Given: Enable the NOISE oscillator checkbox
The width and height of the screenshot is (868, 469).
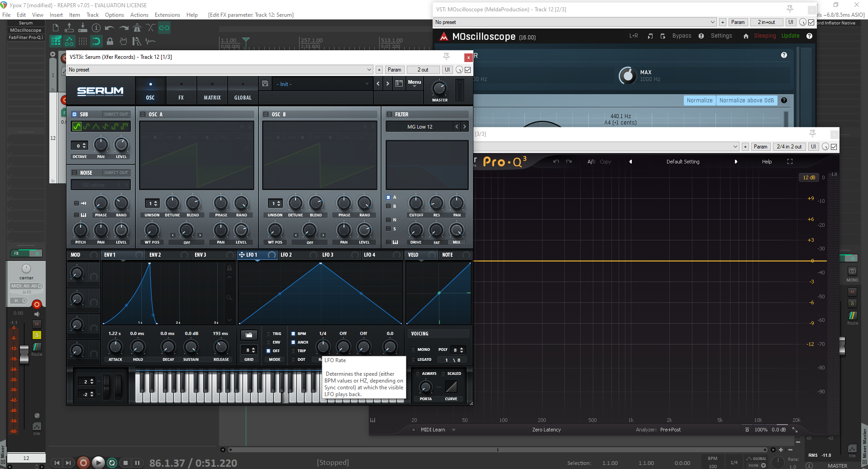Looking at the screenshot, I should (x=75, y=172).
